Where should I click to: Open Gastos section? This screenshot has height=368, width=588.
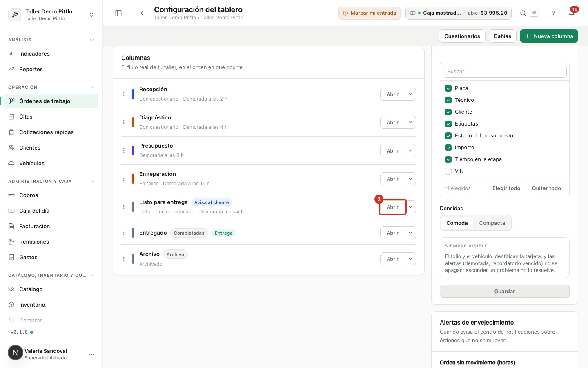click(x=51, y=257)
